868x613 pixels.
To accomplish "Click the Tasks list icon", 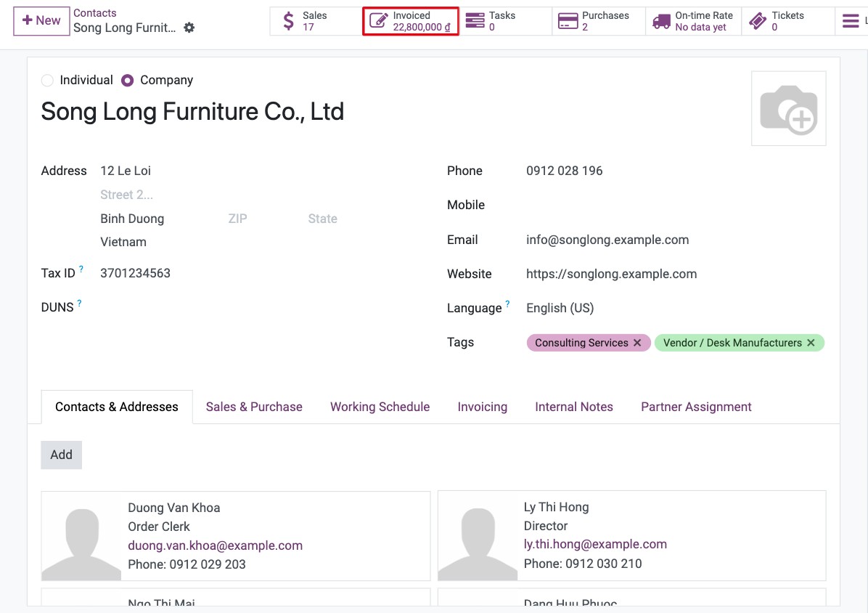I will (475, 21).
